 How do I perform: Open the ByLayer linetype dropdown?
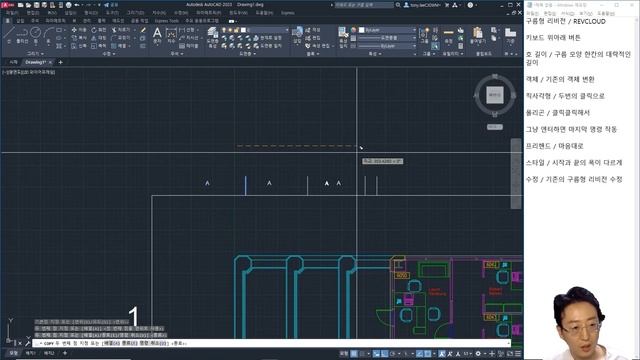[414, 46]
